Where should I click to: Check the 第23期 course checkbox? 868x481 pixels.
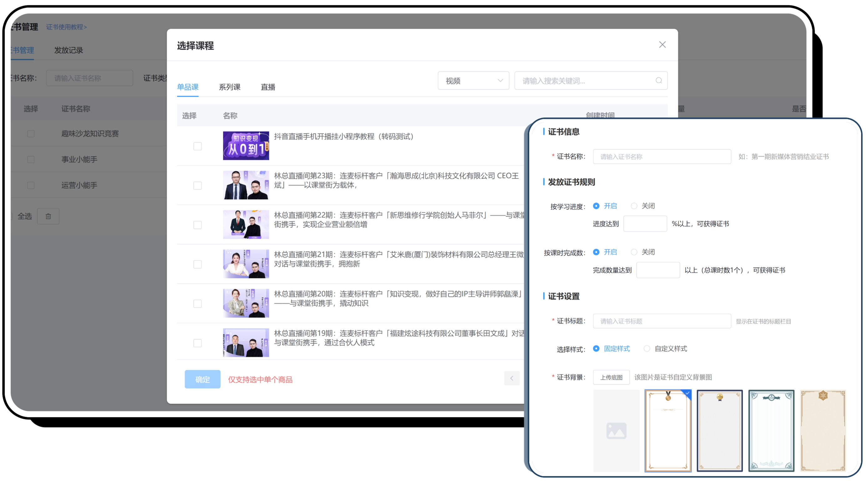click(197, 186)
